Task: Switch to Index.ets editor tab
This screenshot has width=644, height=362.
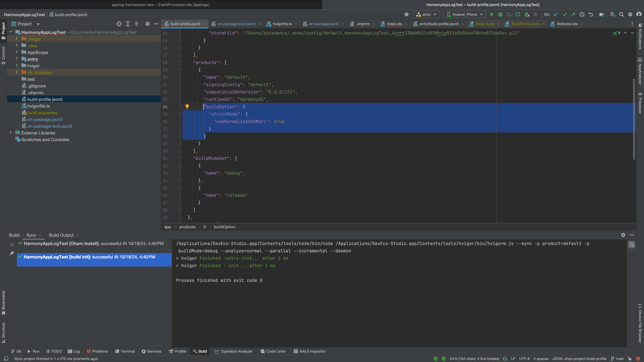Action: (394, 24)
